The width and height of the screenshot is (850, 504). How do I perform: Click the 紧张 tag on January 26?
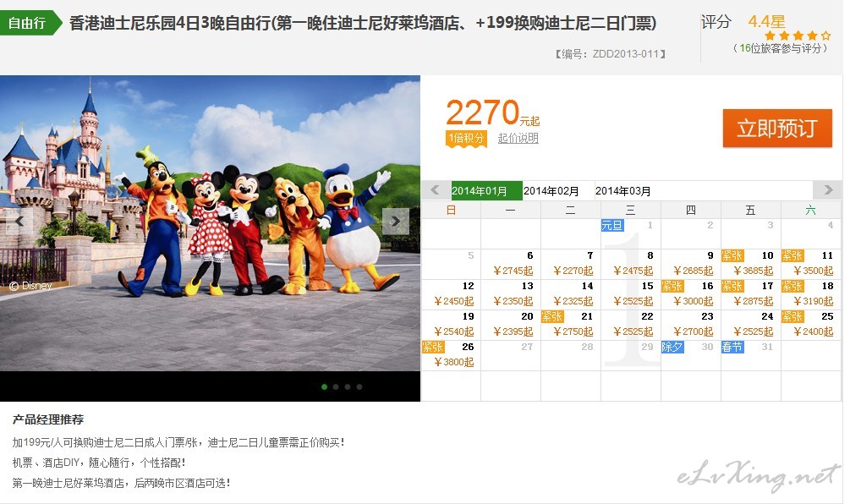click(x=433, y=347)
